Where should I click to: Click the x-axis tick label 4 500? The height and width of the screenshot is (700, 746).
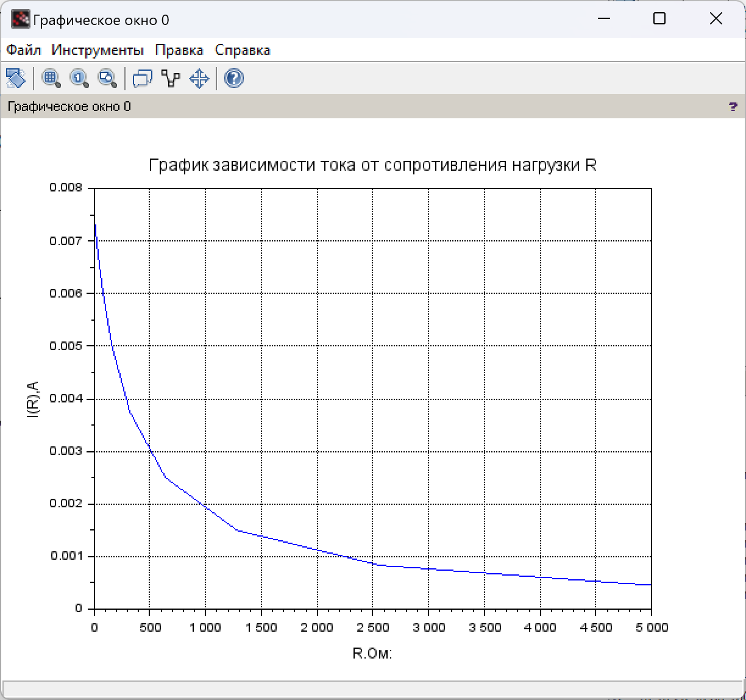point(595,628)
